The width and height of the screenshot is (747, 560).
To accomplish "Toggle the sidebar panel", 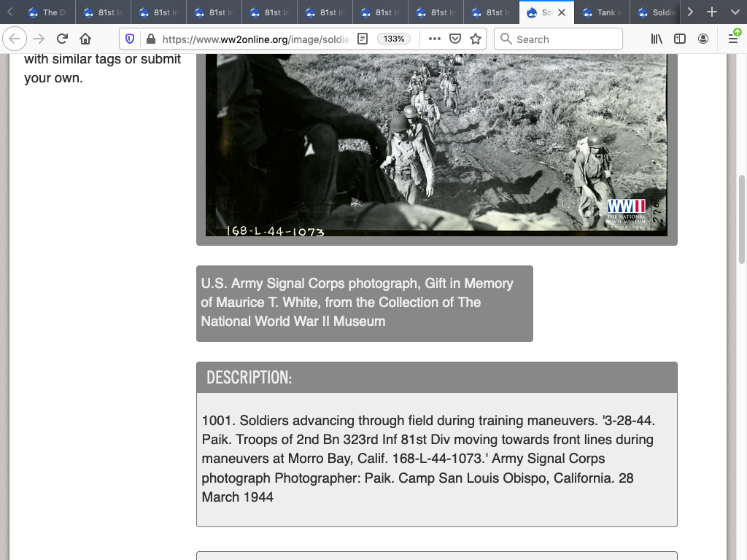I will tap(680, 39).
